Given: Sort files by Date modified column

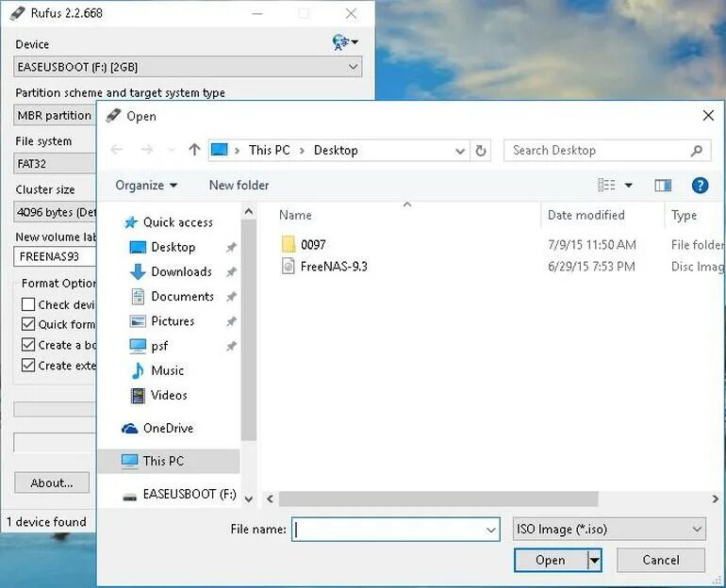Looking at the screenshot, I should 586,215.
